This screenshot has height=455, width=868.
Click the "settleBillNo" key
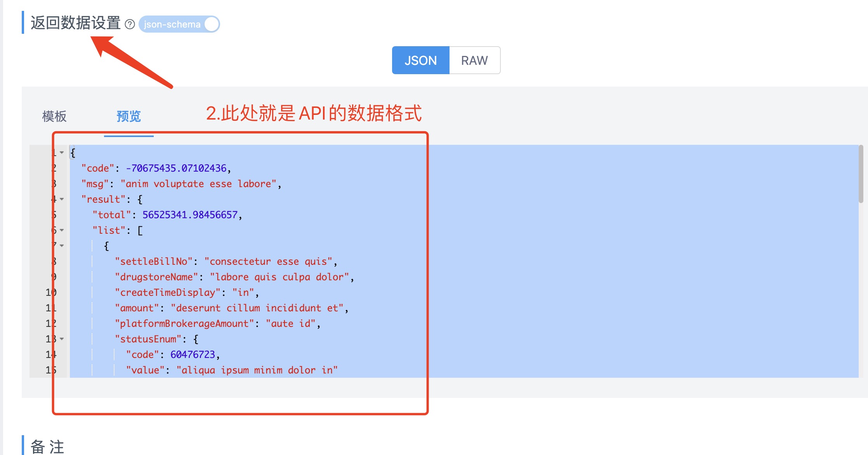tap(154, 261)
